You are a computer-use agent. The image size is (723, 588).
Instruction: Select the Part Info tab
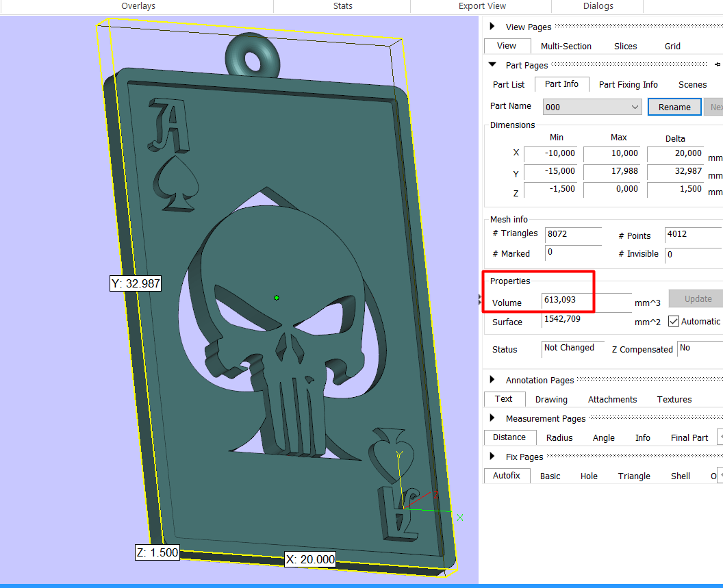click(x=561, y=84)
